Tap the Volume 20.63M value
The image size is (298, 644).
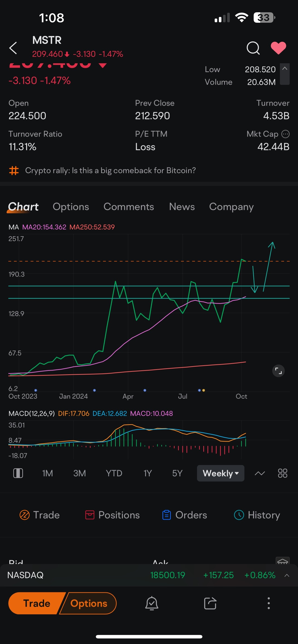tap(261, 82)
